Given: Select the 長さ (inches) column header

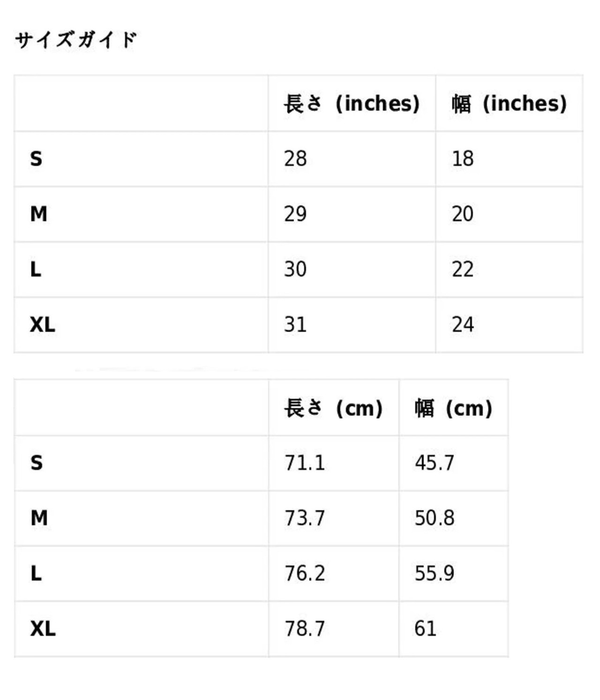Looking at the screenshot, I should coord(352,104).
